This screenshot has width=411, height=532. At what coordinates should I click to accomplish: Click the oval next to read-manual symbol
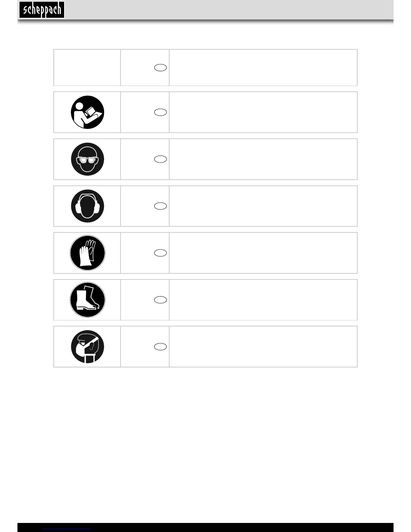tap(161, 112)
